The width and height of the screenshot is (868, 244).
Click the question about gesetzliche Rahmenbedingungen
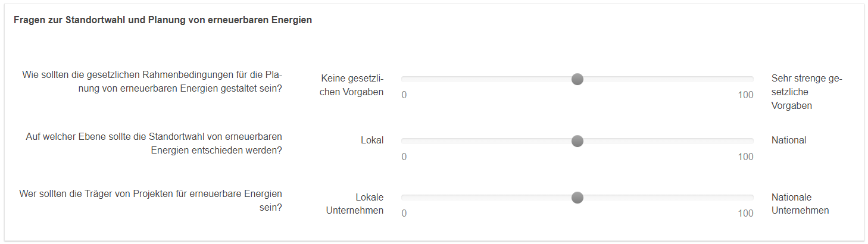(152, 82)
